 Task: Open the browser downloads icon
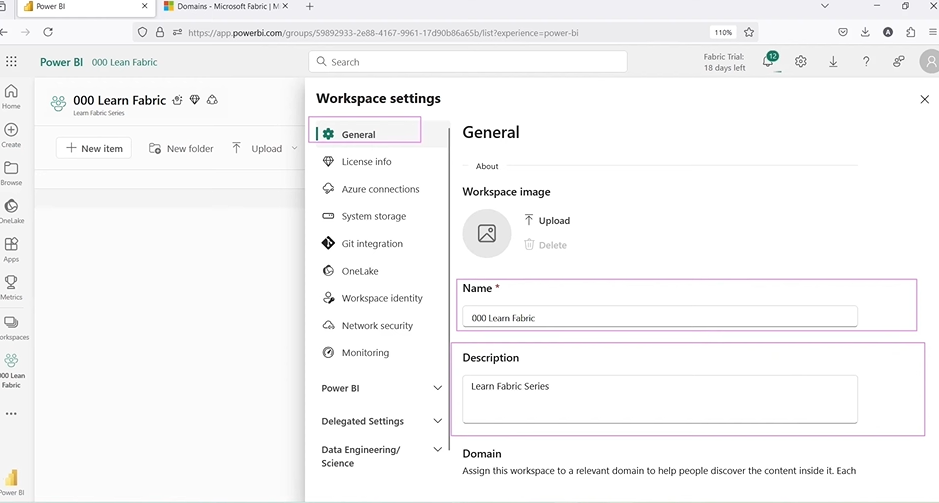[x=865, y=32]
